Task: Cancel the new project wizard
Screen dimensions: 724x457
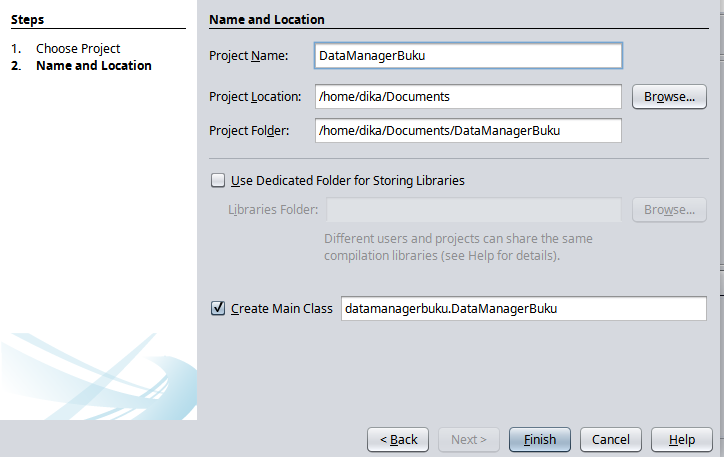Action: [x=610, y=439]
